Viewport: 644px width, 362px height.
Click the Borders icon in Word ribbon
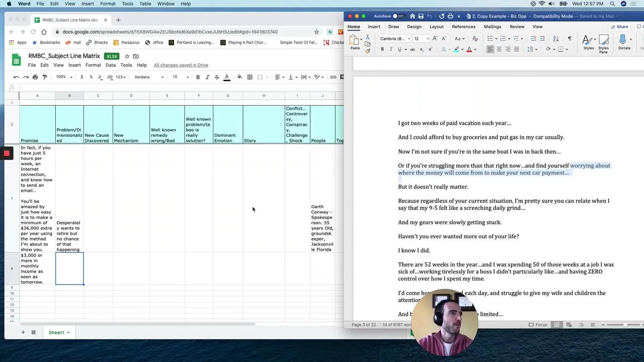pos(561,49)
